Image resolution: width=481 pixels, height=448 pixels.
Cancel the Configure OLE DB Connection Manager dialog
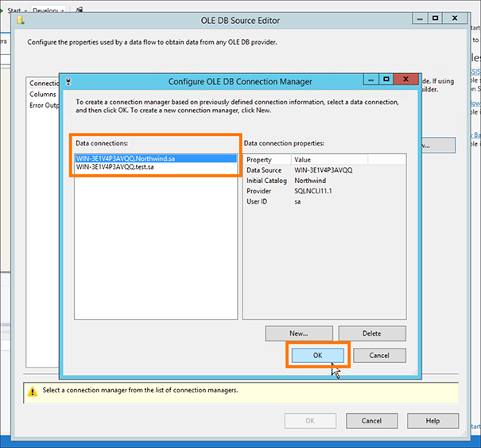click(379, 355)
